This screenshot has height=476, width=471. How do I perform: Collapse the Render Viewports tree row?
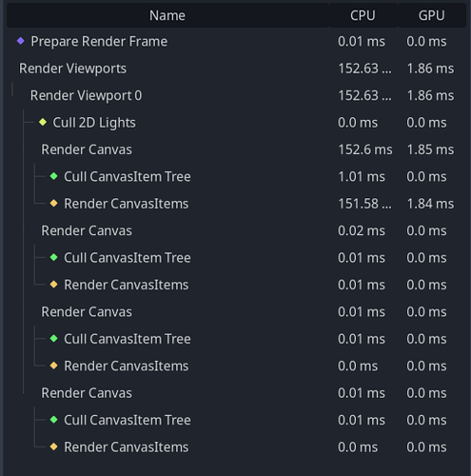tap(12, 69)
